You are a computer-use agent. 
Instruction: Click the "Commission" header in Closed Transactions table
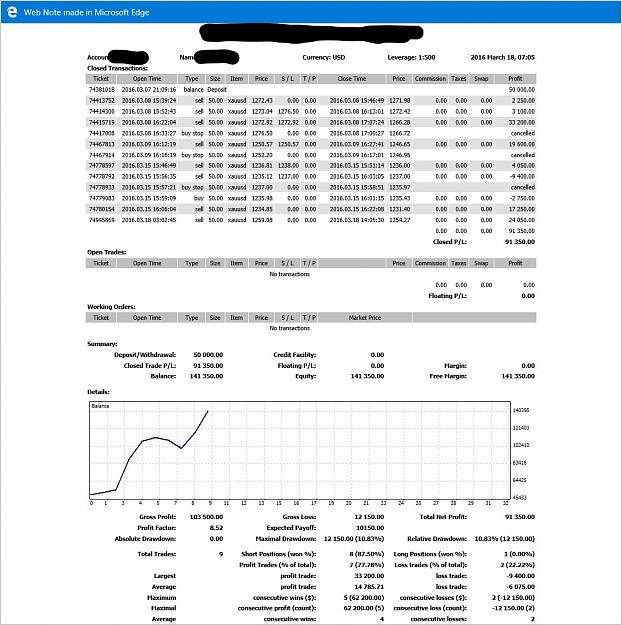[430, 79]
